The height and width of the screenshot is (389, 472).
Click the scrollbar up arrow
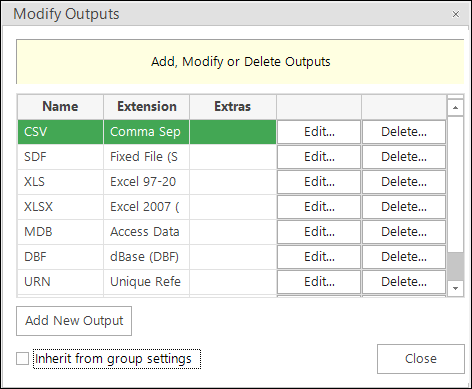pyautogui.click(x=455, y=108)
